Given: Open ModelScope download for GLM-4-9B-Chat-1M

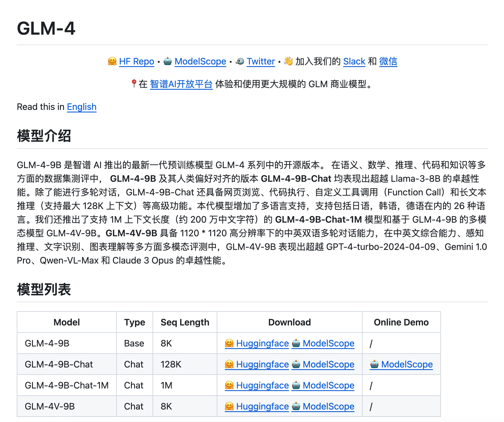Looking at the screenshot, I should point(323,385).
